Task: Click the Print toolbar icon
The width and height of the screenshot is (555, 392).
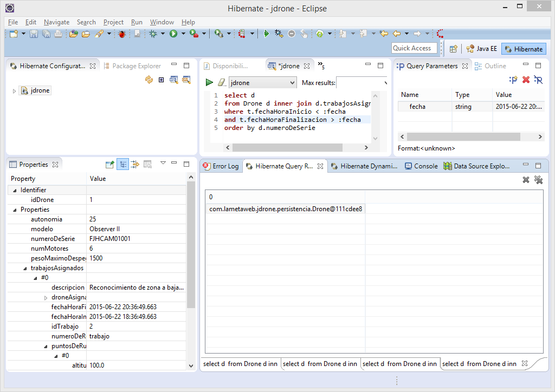Action: point(58,34)
